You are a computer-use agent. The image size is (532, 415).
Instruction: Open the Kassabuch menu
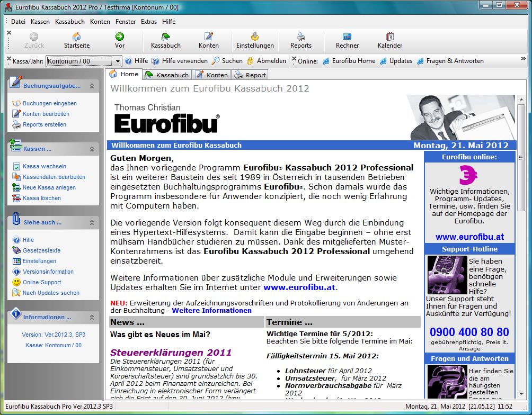(70, 22)
